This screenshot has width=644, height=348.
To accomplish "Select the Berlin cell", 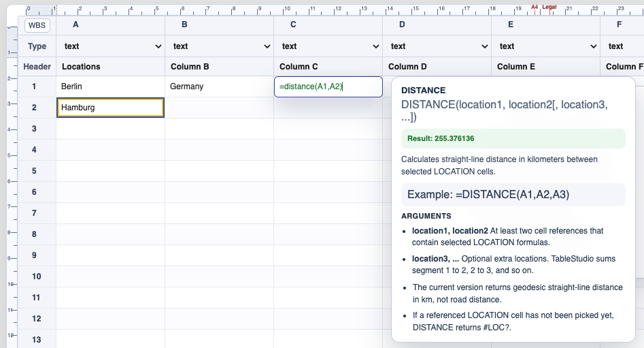I will [x=110, y=86].
